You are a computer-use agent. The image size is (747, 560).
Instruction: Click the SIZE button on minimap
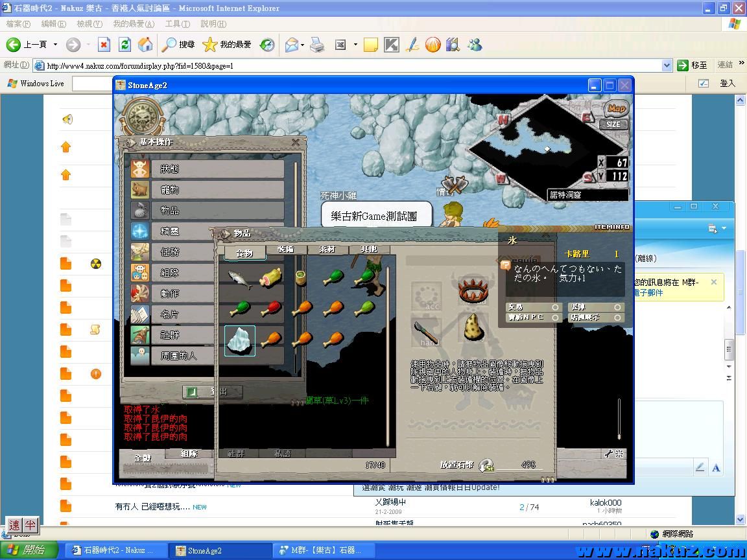pyautogui.click(x=613, y=124)
